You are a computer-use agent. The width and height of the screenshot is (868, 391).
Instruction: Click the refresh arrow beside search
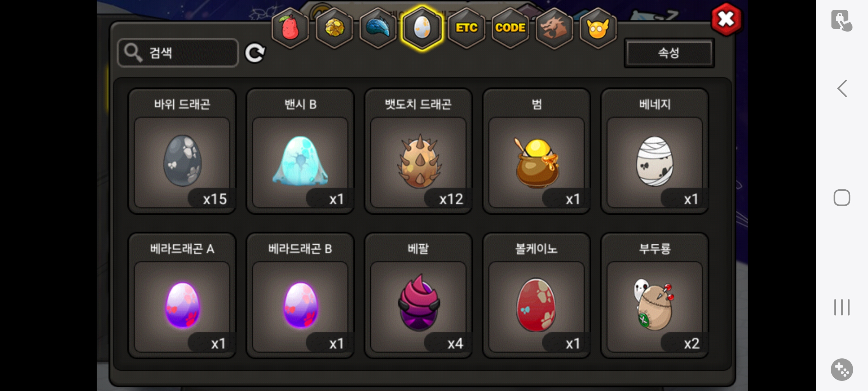[x=255, y=53]
